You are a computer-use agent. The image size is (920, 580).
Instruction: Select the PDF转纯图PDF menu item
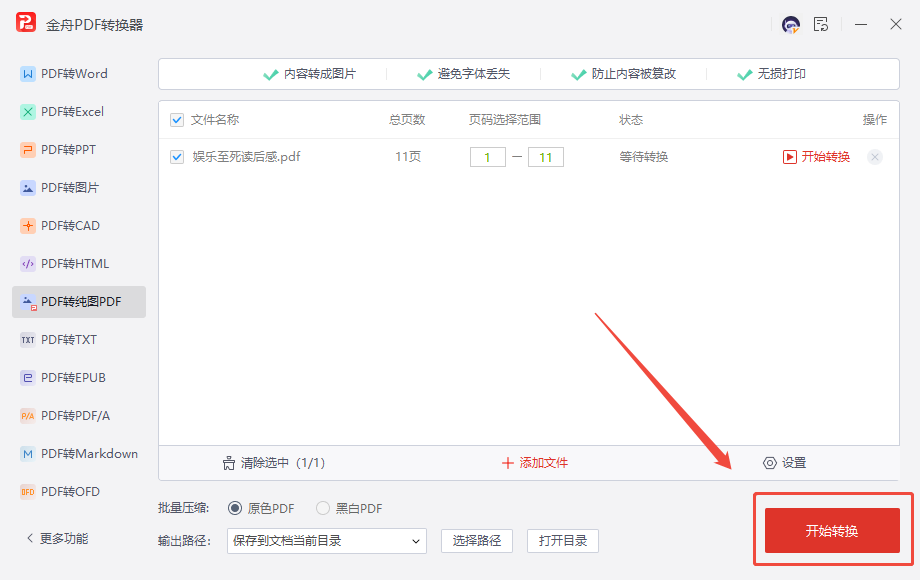point(79,302)
